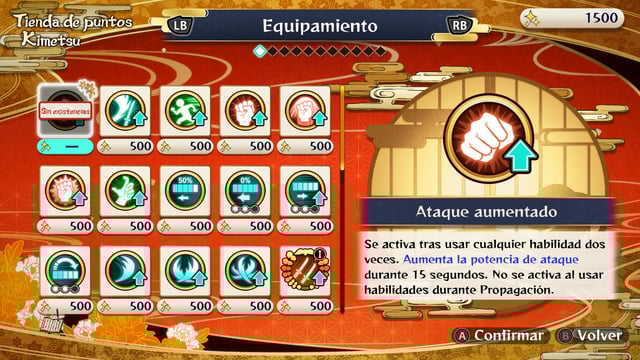Choose the green hand gesture upgrade icon
Viewport: 640px width, 360px height.
125,191
